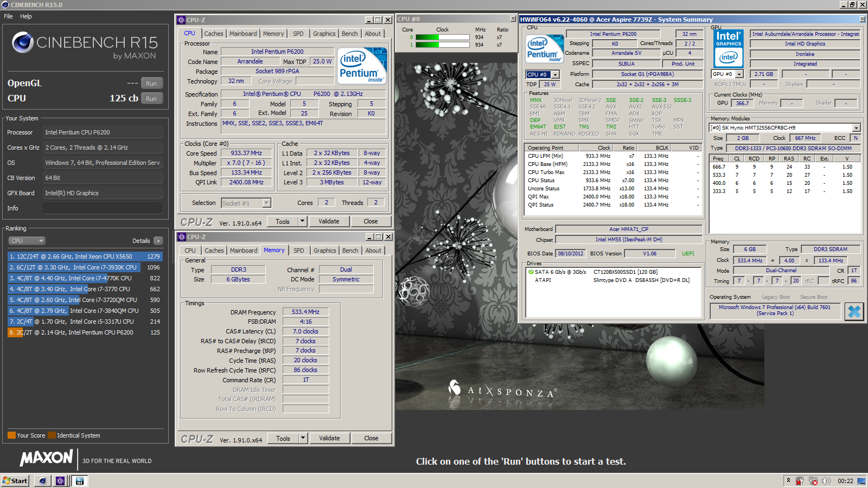The height and width of the screenshot is (488, 868).
Task: Click the Details arrow icon in Ranking
Action: click(158, 241)
